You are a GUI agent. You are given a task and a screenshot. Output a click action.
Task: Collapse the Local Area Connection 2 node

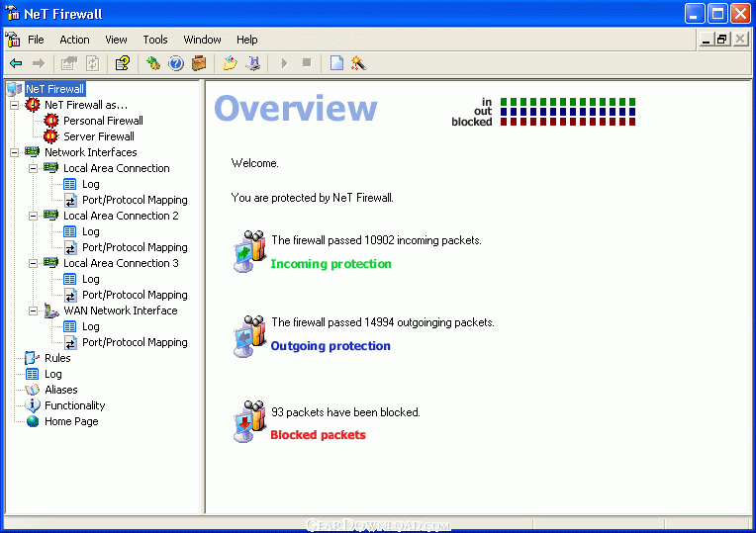(34, 216)
